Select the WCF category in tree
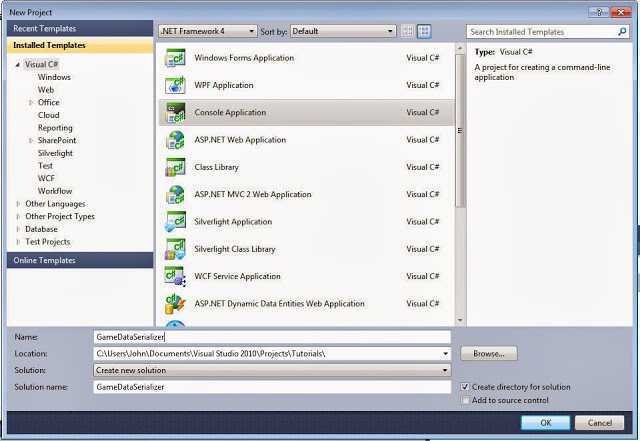This screenshot has width=640, height=441. pos(46,178)
